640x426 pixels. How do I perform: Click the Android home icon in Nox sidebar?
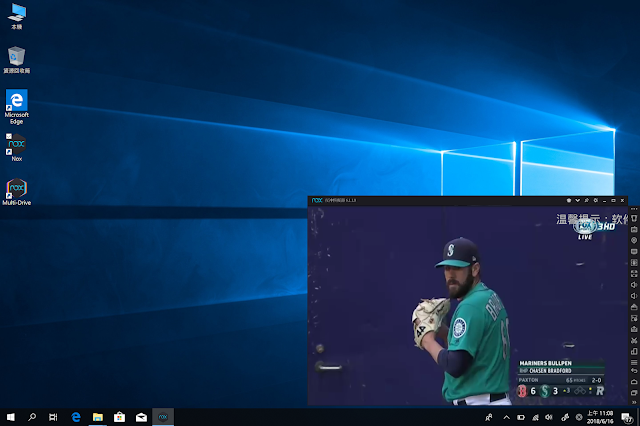[x=634, y=382]
